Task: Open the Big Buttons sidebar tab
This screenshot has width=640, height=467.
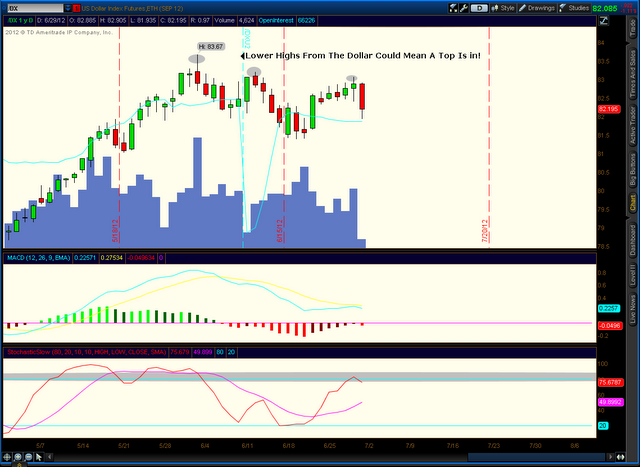Action: (x=633, y=170)
